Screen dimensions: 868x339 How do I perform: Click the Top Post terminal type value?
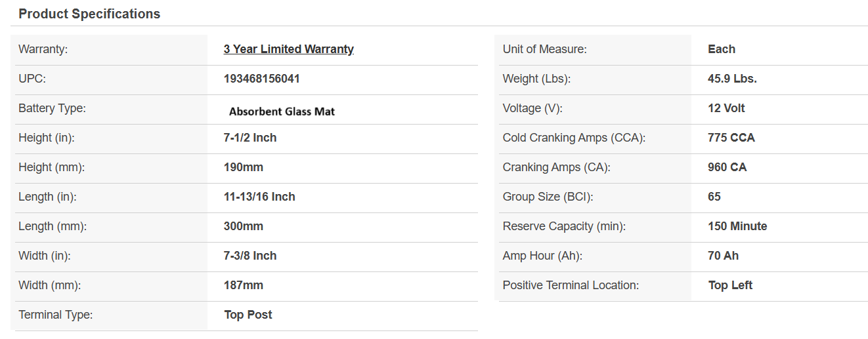point(248,315)
